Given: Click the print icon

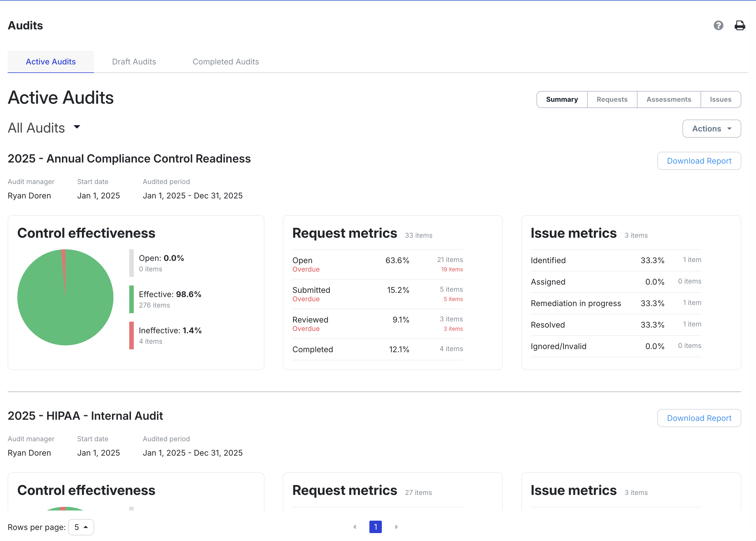Looking at the screenshot, I should pos(740,25).
